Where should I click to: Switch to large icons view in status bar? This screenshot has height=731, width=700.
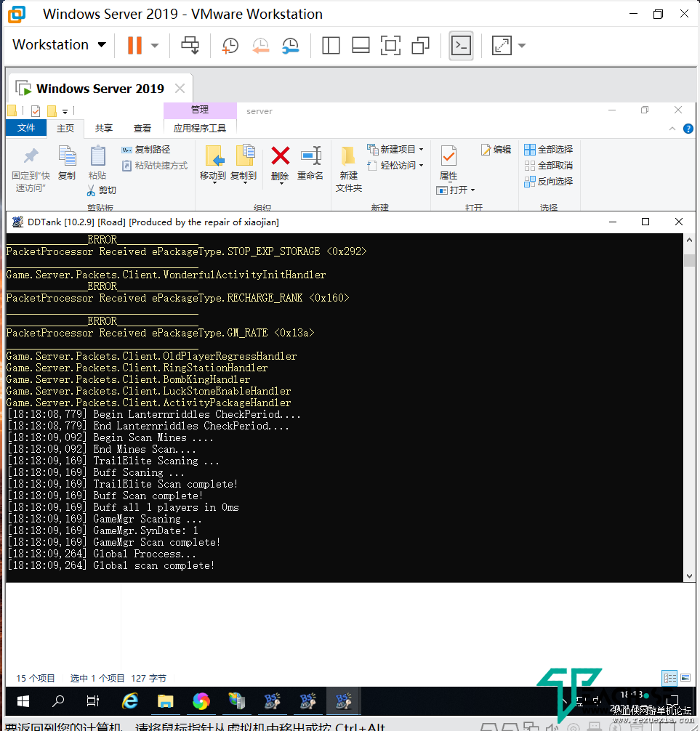(x=684, y=677)
